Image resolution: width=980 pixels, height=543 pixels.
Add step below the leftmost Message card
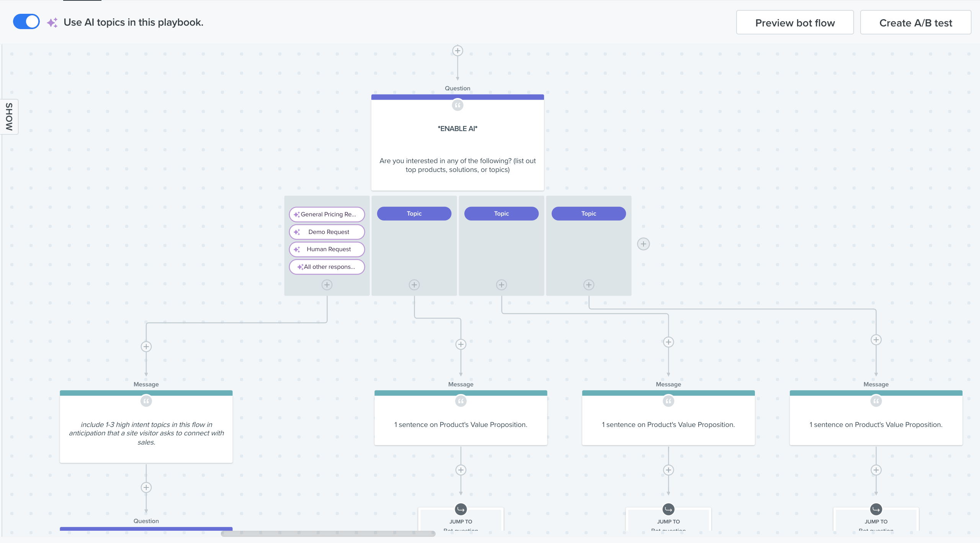146,487
